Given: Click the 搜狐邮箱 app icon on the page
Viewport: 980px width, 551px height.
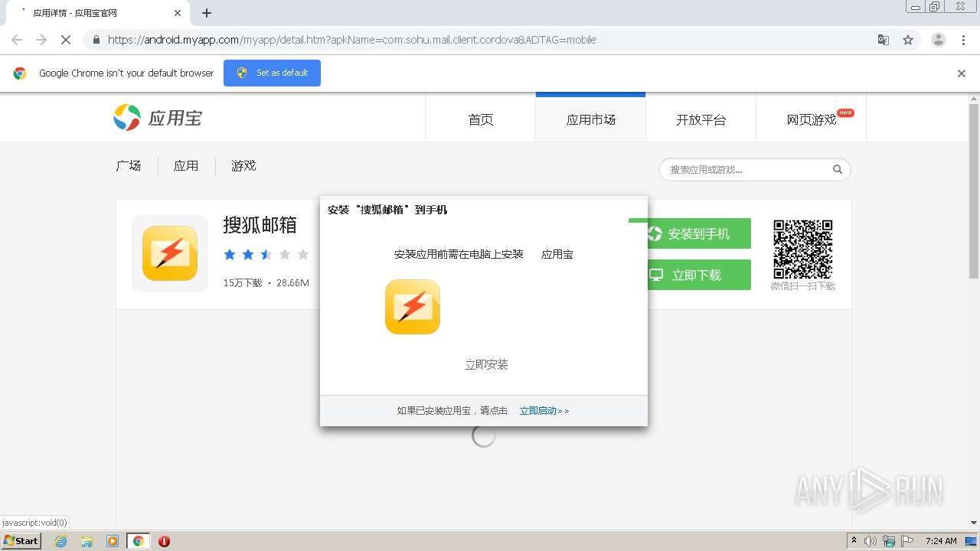Looking at the screenshot, I should 170,253.
